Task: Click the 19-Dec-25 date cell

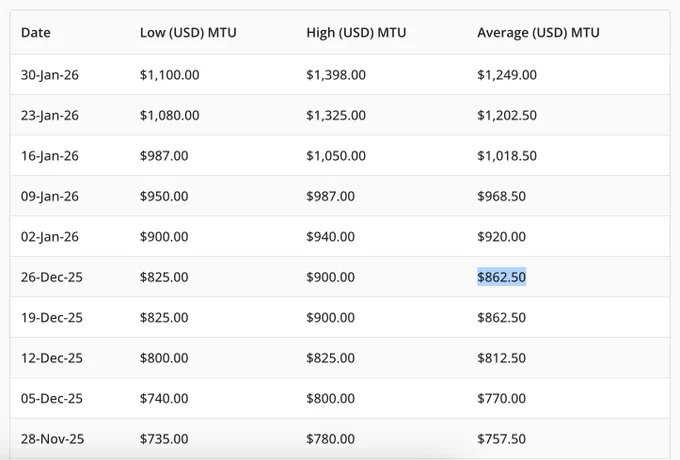Action: (52, 317)
